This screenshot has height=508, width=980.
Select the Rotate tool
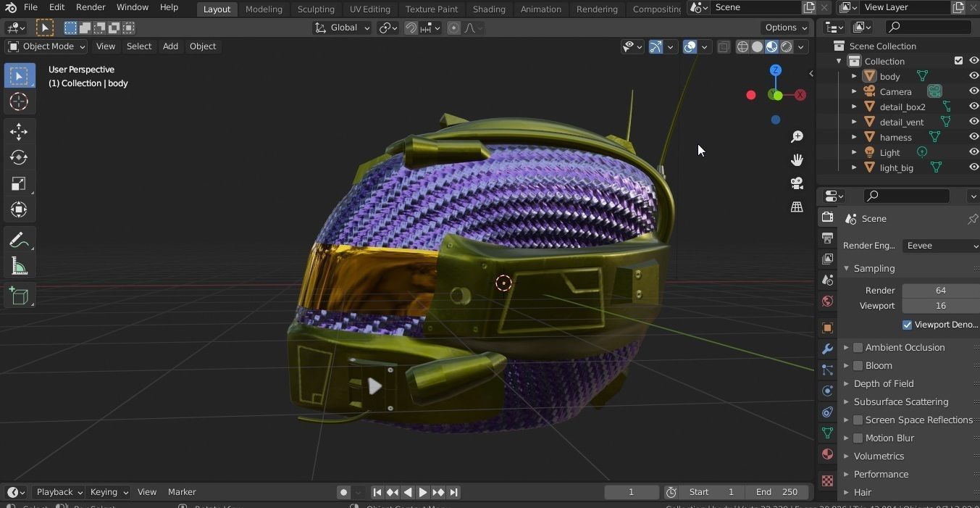pos(19,157)
